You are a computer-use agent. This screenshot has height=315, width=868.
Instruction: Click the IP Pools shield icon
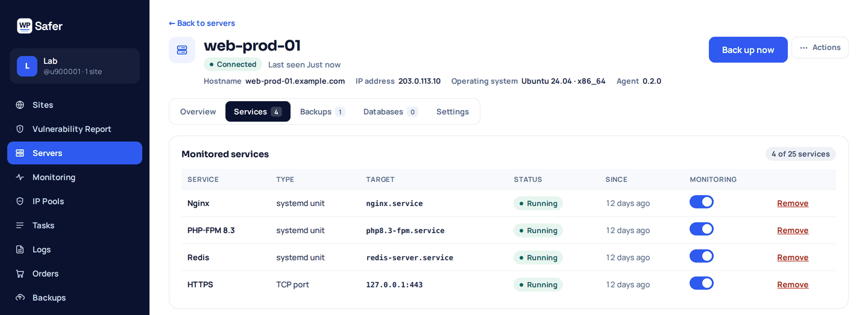(x=20, y=201)
